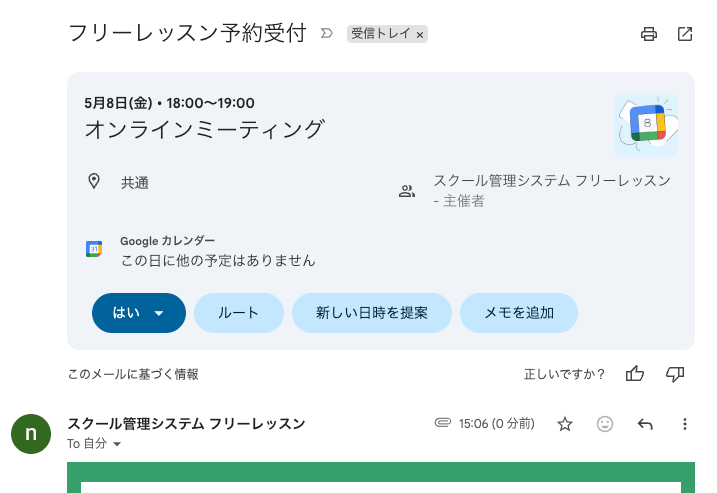
Task: Remove the 受信トレイ label
Action: tap(420, 35)
